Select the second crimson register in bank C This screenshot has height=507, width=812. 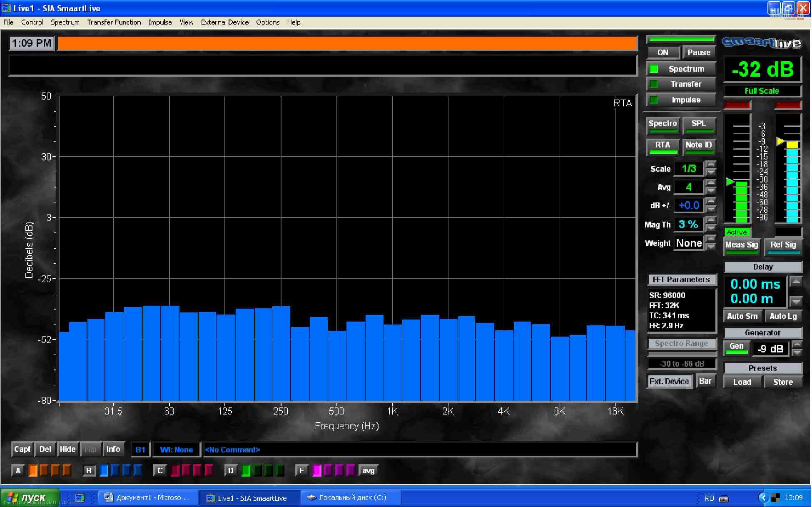186,470
